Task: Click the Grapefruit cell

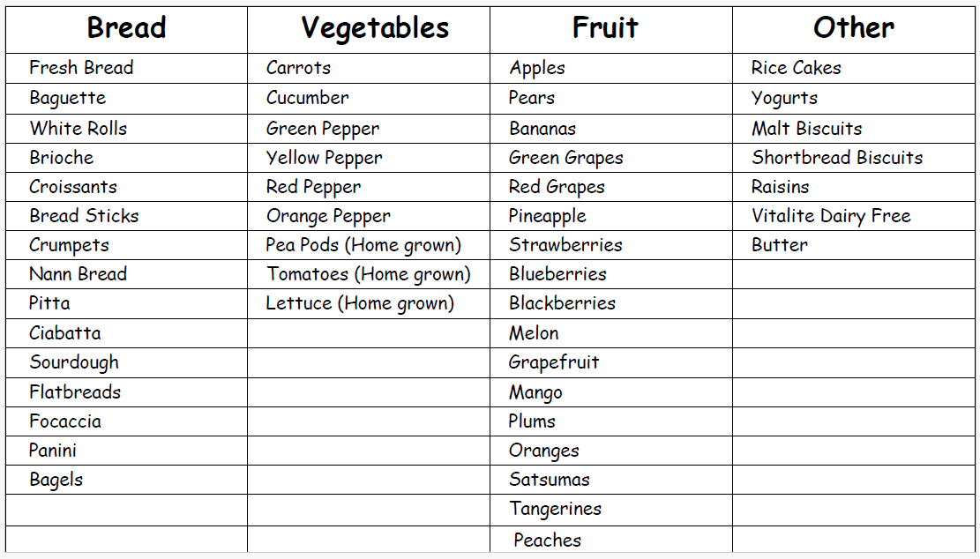Action: click(x=554, y=362)
